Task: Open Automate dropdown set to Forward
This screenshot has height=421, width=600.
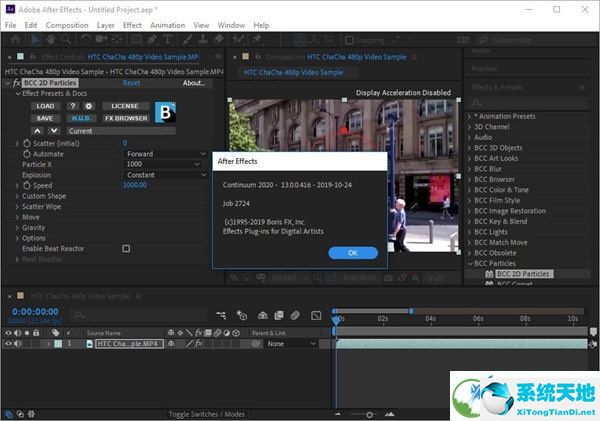Action: [165, 154]
